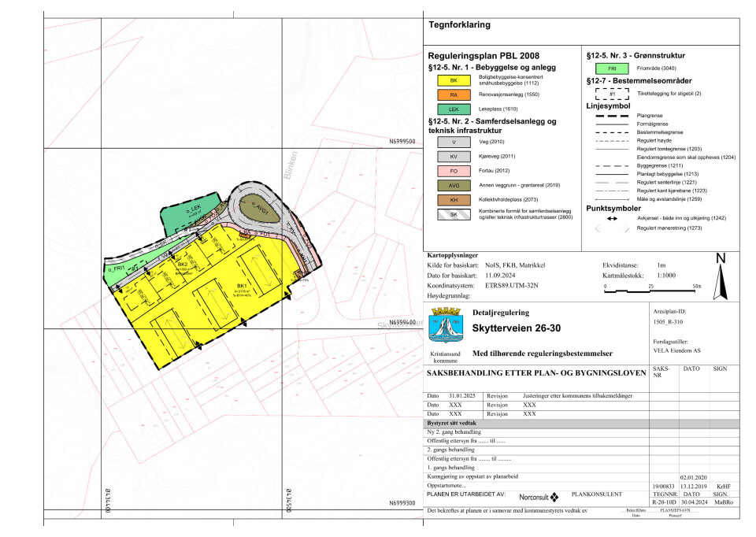
Task: Click the 'Linjesymbol' heading
Action: [x=608, y=106]
